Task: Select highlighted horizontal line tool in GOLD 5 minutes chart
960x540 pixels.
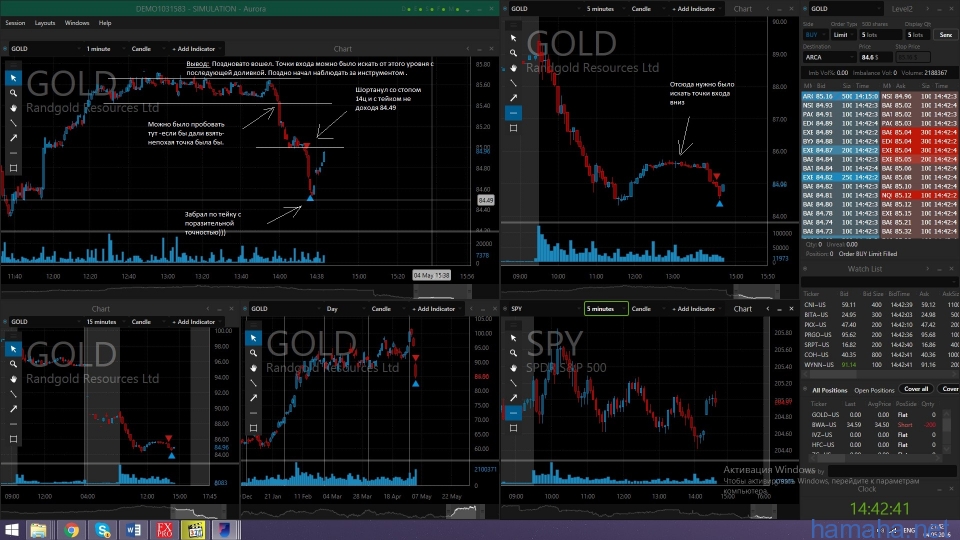Action: coord(514,113)
